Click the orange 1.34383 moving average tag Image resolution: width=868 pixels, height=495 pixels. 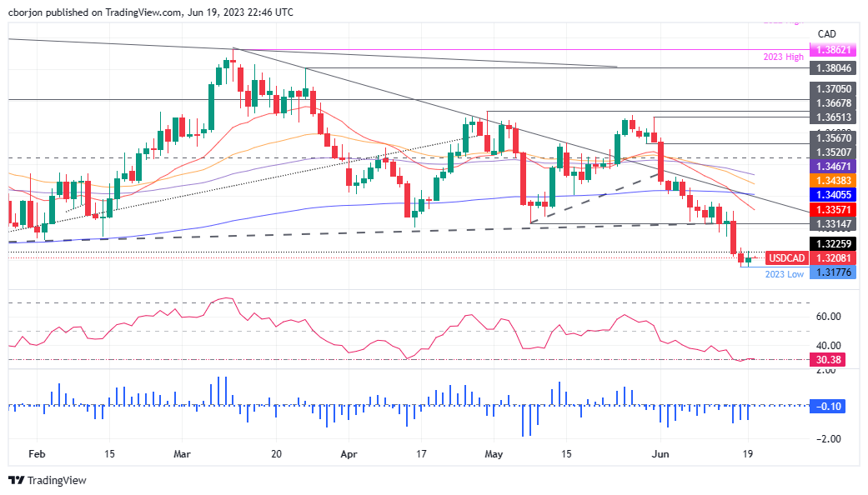tap(832, 181)
